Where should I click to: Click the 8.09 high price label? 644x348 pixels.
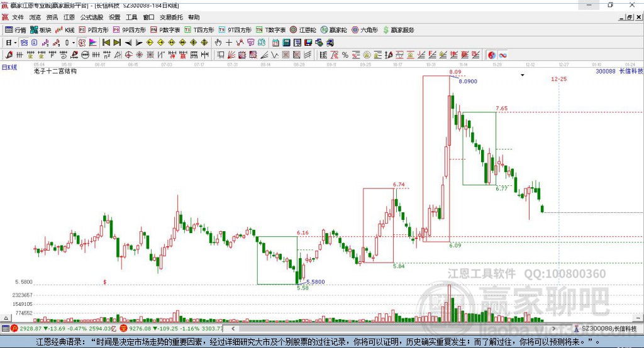pyautogui.click(x=455, y=72)
